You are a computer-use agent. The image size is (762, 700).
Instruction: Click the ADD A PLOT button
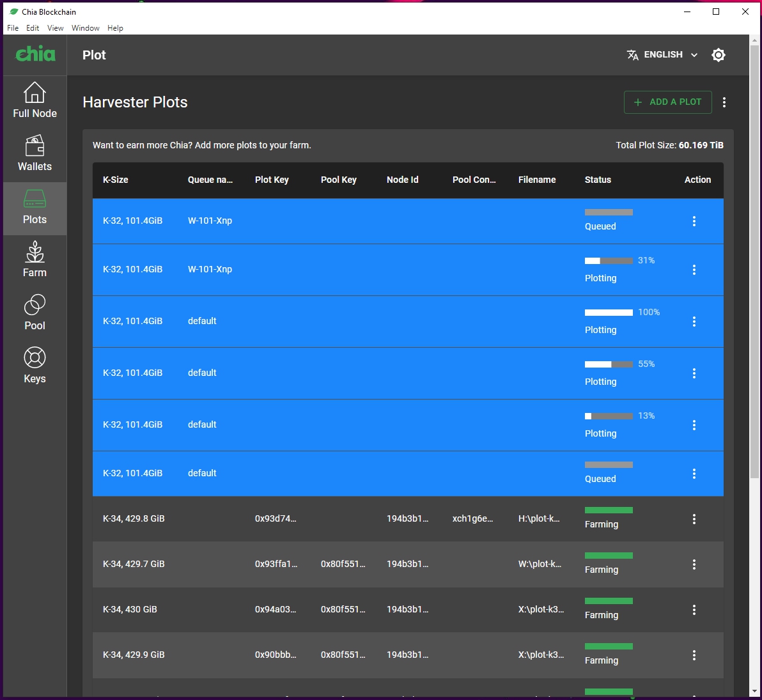pyautogui.click(x=668, y=102)
